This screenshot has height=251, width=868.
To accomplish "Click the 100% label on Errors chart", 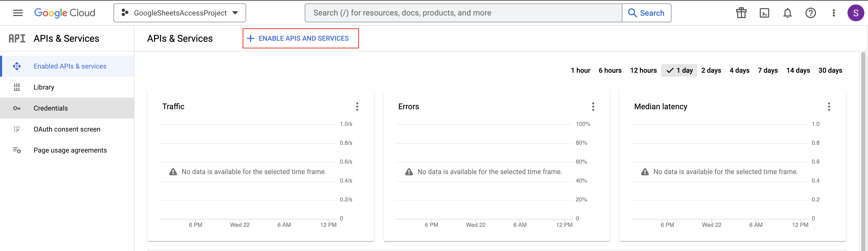I will pyautogui.click(x=583, y=124).
